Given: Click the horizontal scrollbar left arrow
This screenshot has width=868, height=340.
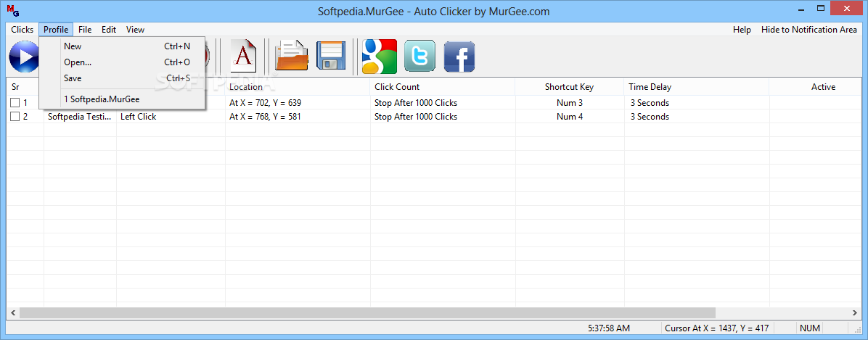Looking at the screenshot, I should point(13,313).
